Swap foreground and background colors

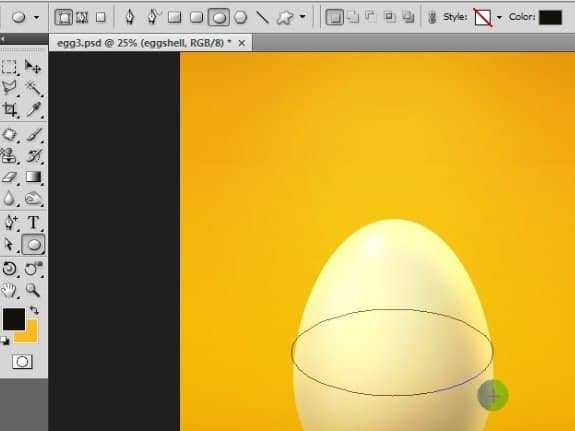click(34, 310)
